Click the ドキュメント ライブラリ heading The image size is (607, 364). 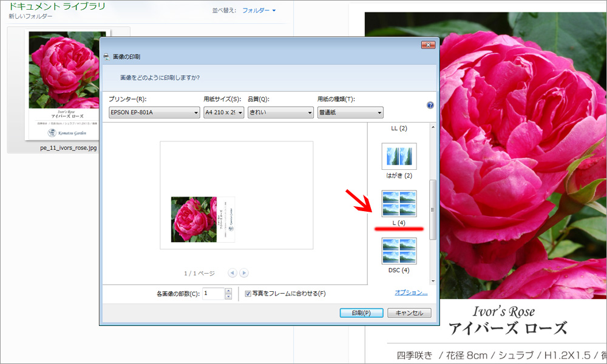click(57, 6)
